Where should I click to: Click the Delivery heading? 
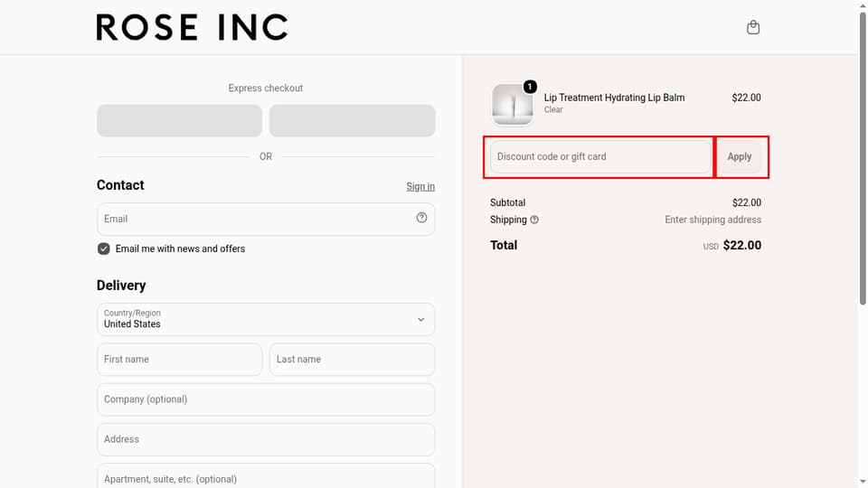121,286
